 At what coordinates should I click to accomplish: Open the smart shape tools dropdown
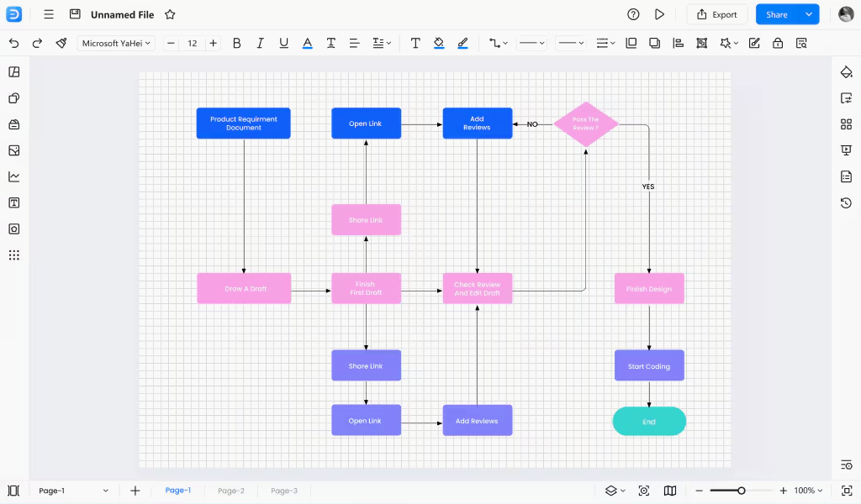coord(729,44)
